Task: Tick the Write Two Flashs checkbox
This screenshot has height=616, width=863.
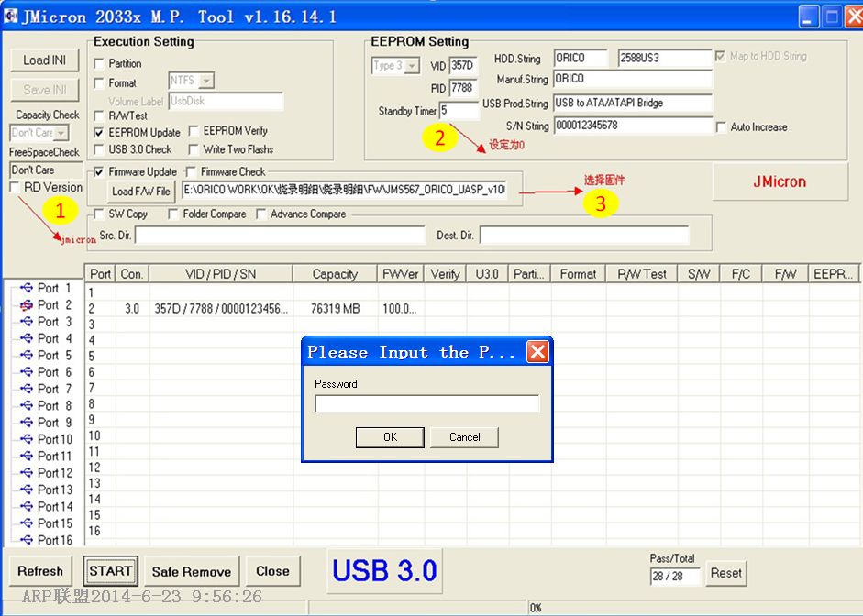Action: (194, 149)
